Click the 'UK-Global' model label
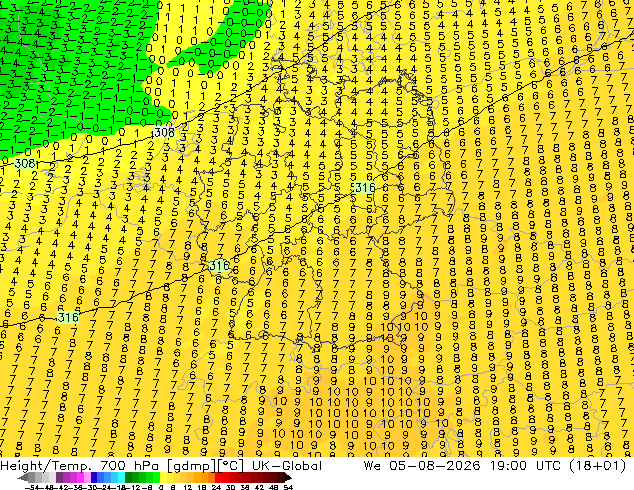Screen dimensions: 634x490 tap(287, 466)
